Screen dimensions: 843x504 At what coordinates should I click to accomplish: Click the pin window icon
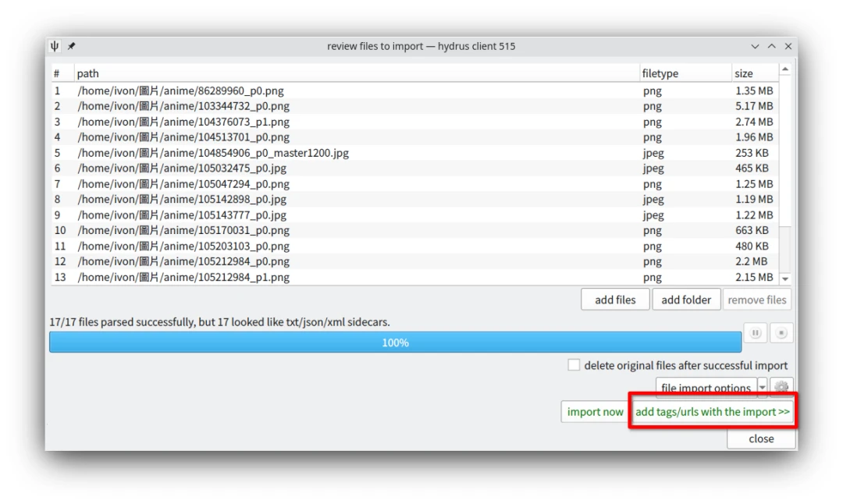(x=71, y=46)
